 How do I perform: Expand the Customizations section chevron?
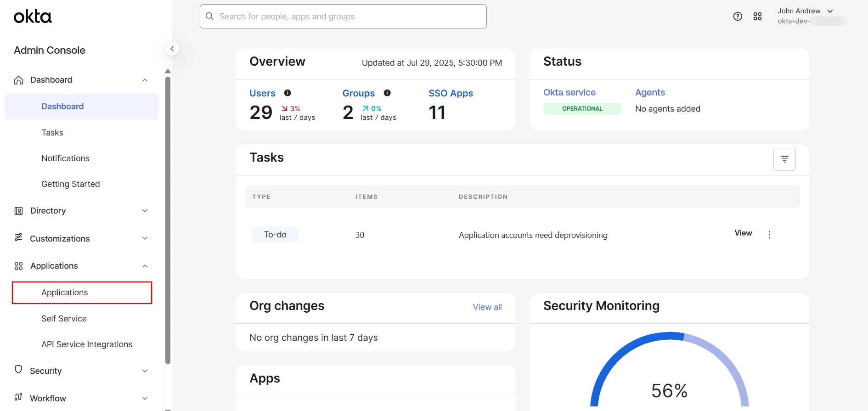pyautogui.click(x=145, y=238)
